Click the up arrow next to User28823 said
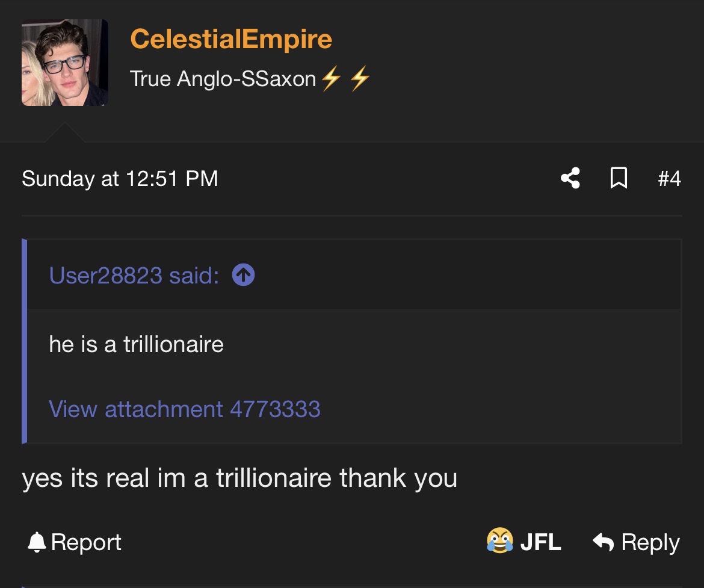This screenshot has height=588, width=704. coord(243,276)
